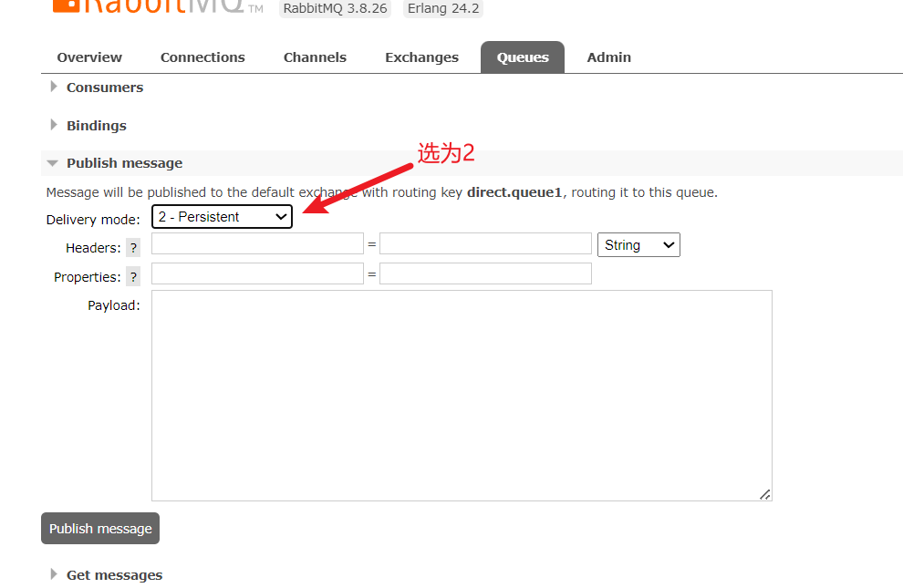
Task: Go to the Channels tab
Action: (315, 57)
